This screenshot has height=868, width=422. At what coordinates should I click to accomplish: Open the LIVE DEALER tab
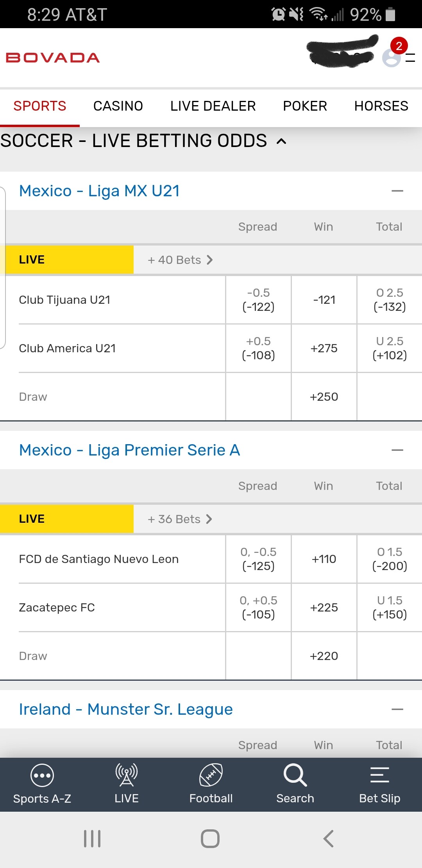point(213,106)
